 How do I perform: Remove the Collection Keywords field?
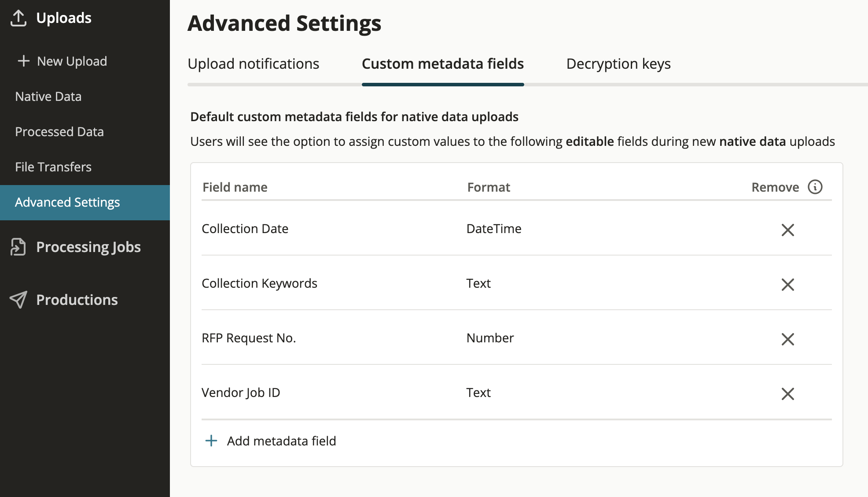[788, 284]
